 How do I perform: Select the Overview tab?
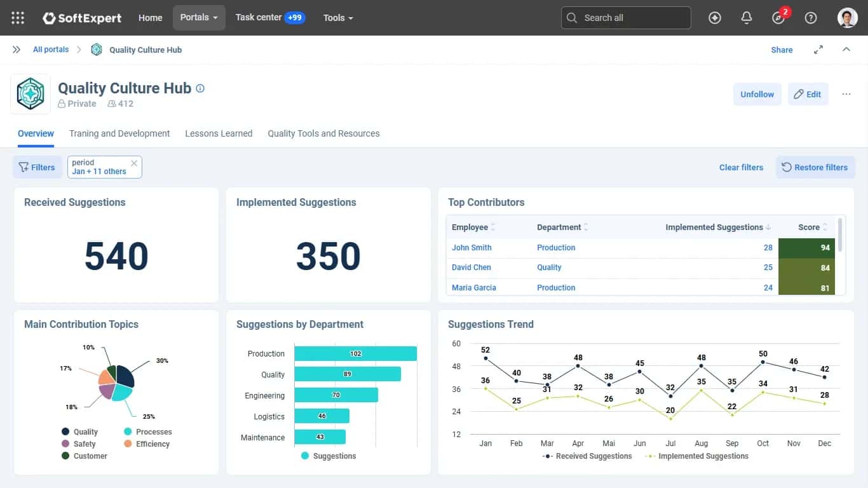click(x=36, y=133)
